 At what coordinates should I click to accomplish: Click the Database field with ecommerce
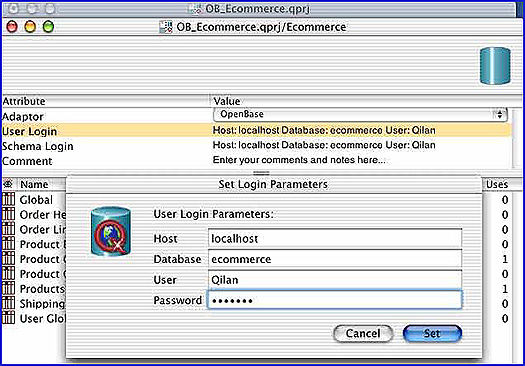point(335,259)
